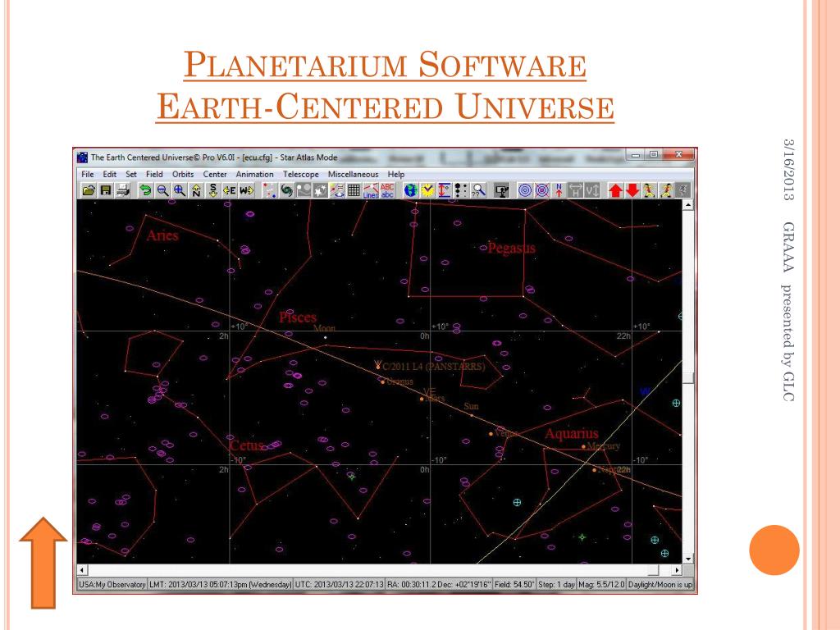Click the UTC time in status bar

340,584
